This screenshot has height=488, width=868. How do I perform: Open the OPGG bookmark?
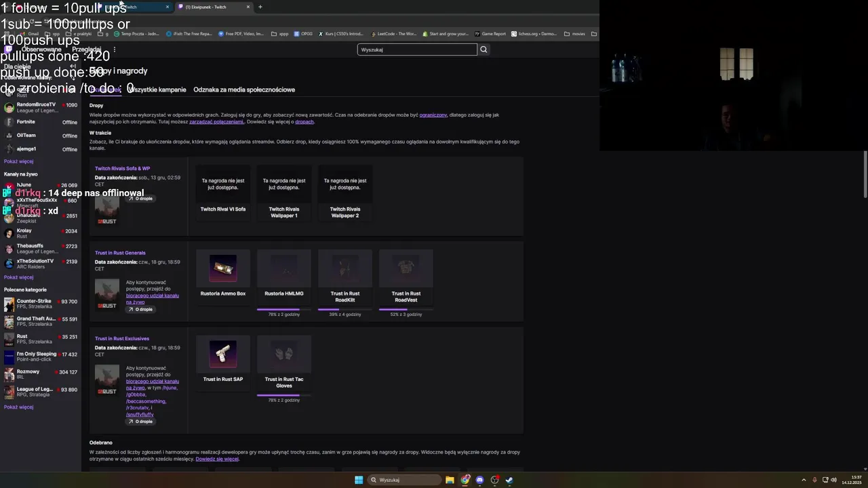click(304, 33)
